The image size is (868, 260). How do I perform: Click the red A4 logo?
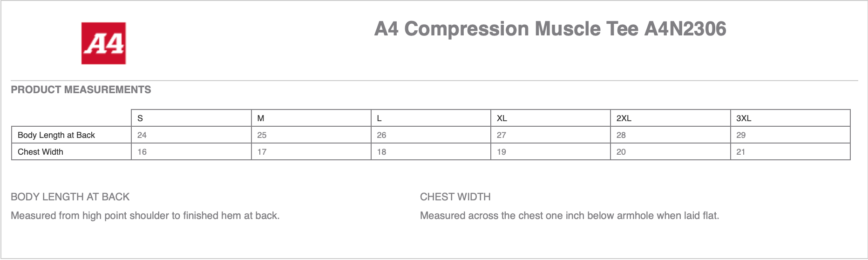point(103,43)
